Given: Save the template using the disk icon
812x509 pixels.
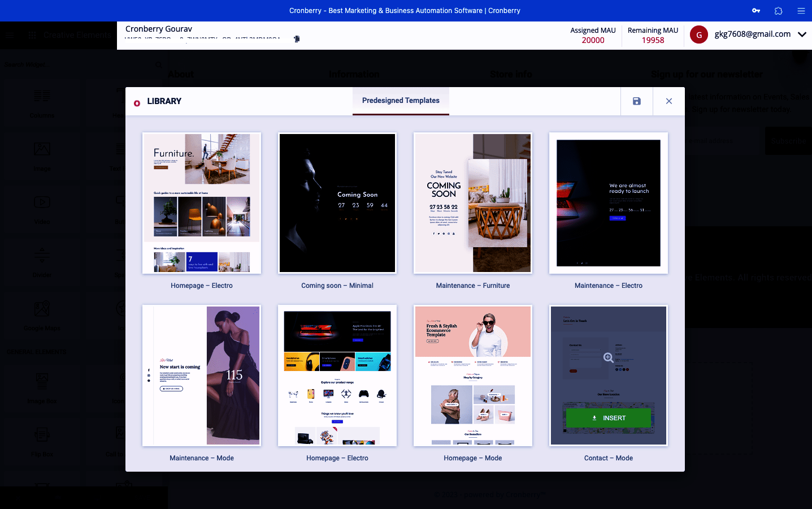Looking at the screenshot, I should [636, 101].
